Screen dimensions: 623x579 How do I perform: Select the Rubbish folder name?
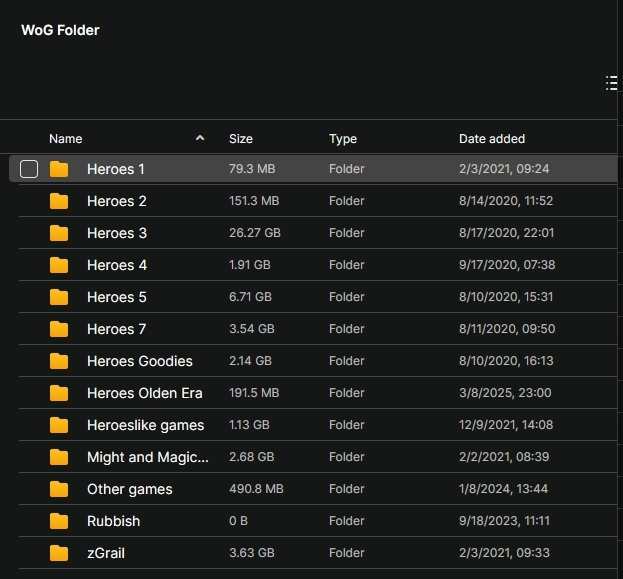tap(114, 521)
